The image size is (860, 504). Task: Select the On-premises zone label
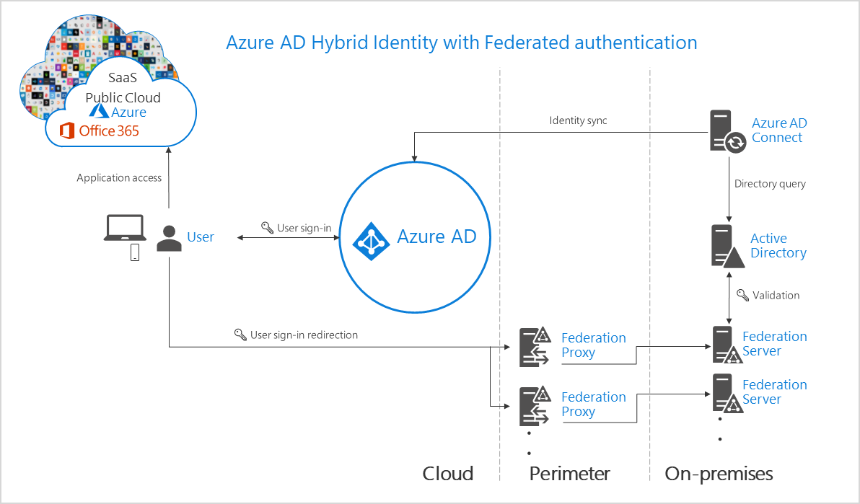pos(719,474)
